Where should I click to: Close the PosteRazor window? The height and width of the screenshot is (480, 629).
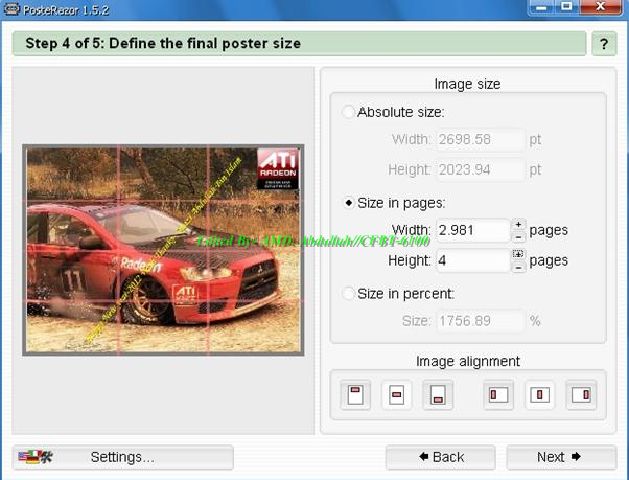pos(601,7)
